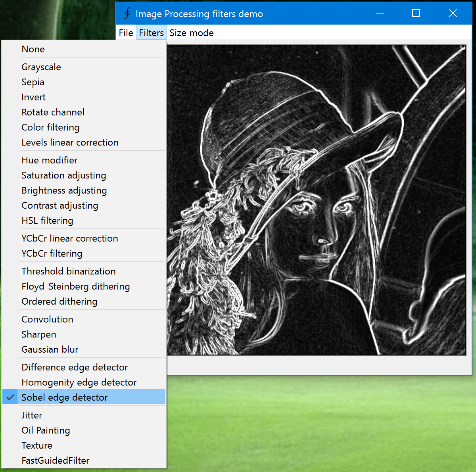
Task: Switch to the Filters menu
Action: pyautogui.click(x=151, y=33)
